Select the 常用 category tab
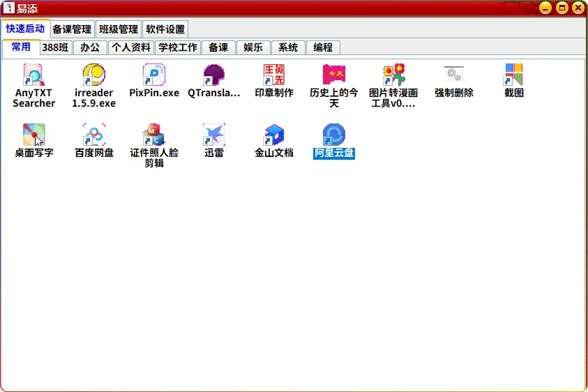This screenshot has height=392, width=588. [21, 47]
